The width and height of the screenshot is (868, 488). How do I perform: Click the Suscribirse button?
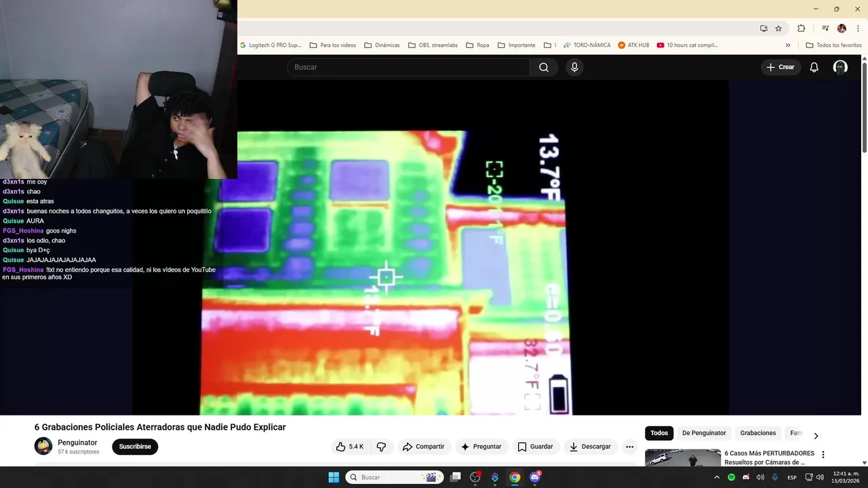coord(135,447)
